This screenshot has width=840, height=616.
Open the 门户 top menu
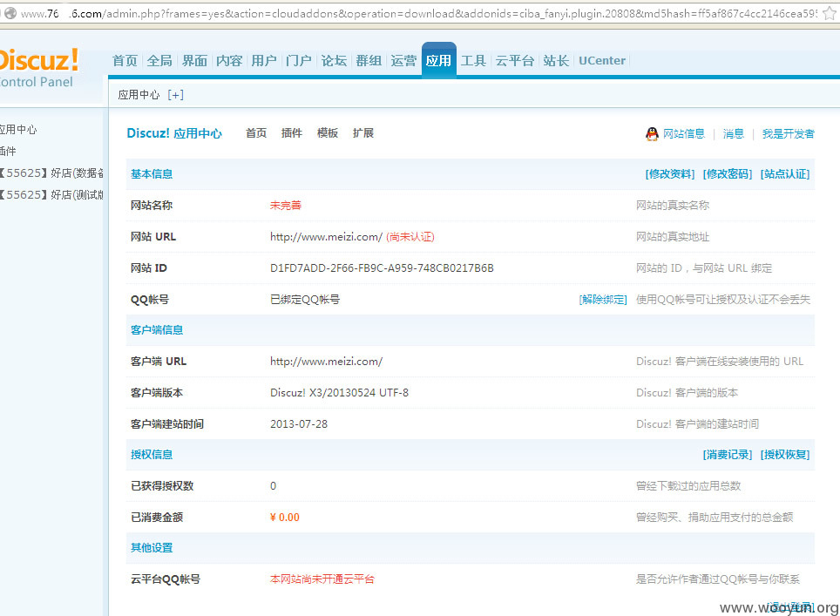(299, 60)
